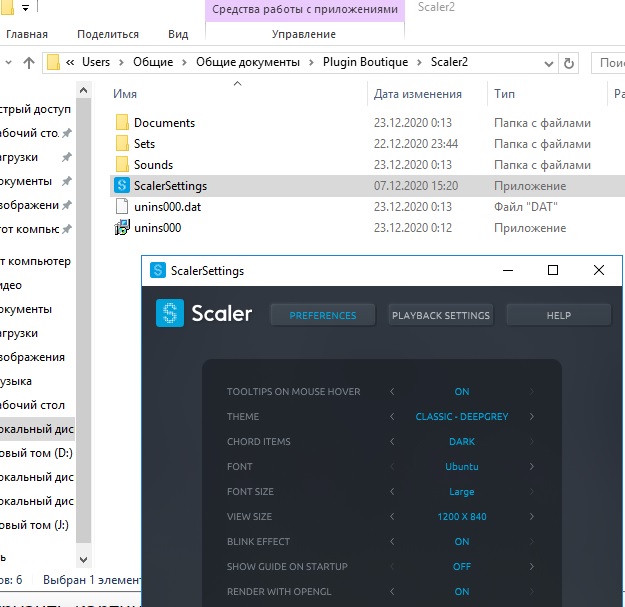Screen dimensions: 625x607
Task: Toggle SHOW GUIDE ON STARTUP with right arrow
Action: (x=531, y=566)
